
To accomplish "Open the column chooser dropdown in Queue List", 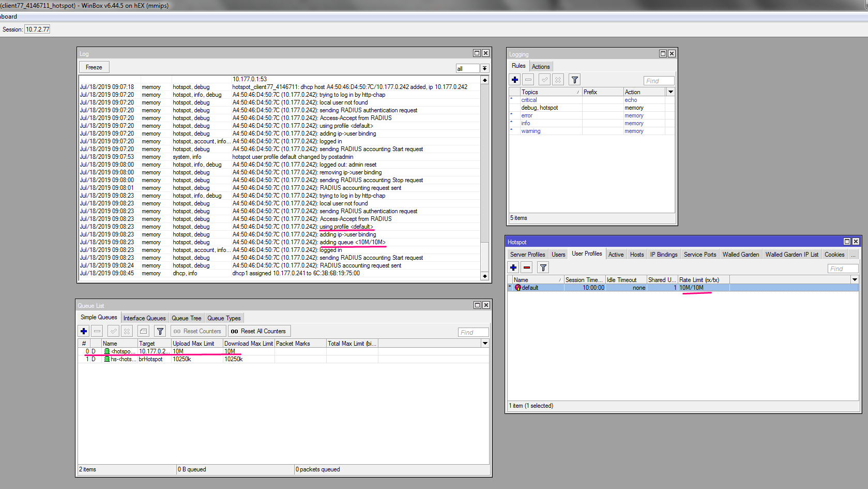I will pyautogui.click(x=485, y=344).
